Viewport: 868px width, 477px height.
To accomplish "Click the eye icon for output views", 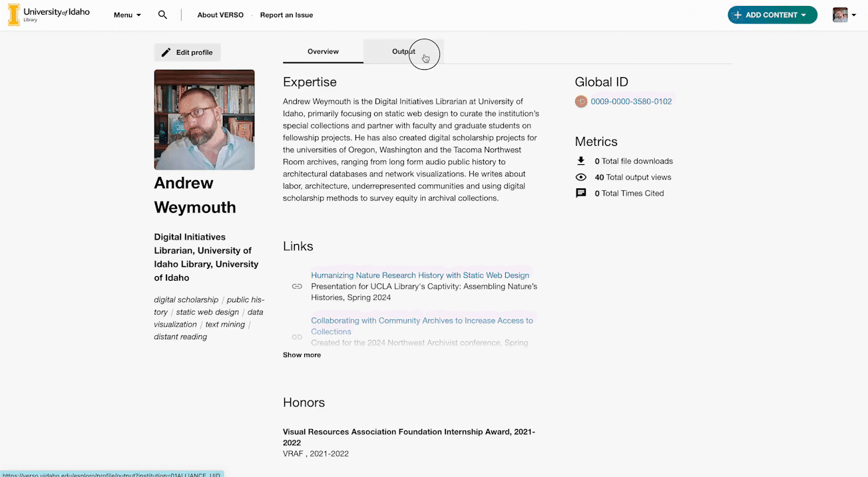I will coord(581,177).
